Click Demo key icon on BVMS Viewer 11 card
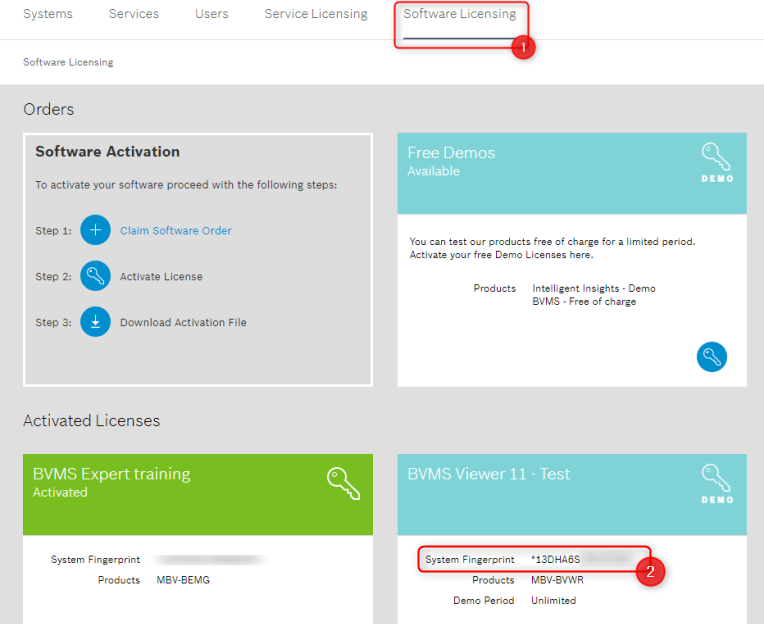The height and width of the screenshot is (624, 764). 716,482
